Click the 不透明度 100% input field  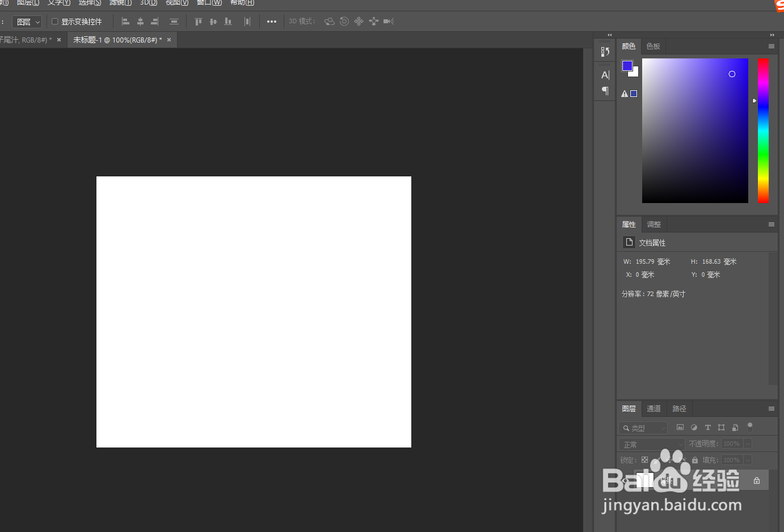(732, 444)
